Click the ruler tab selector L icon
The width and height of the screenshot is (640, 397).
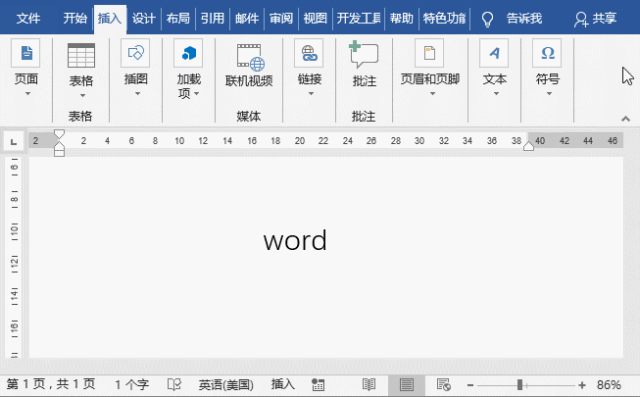(x=13, y=141)
